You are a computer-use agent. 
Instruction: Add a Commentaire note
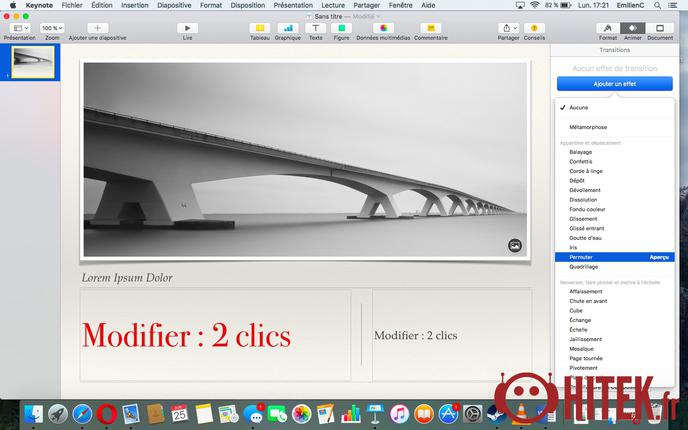[430, 28]
